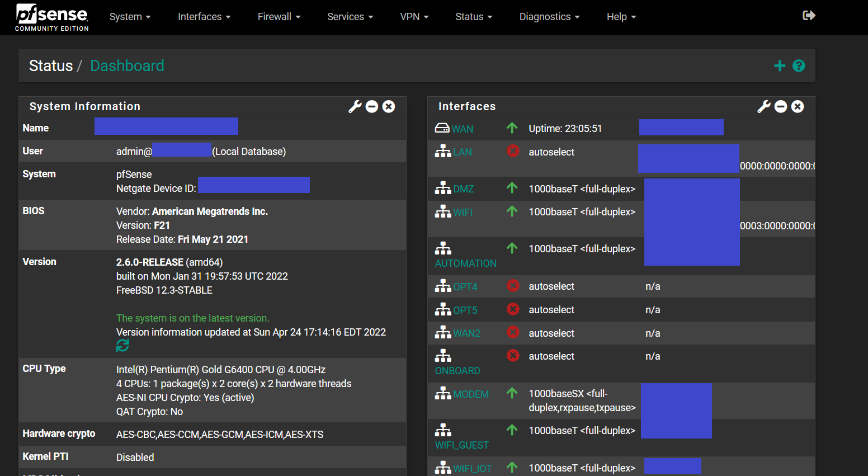Click the Dashboard breadcrumb link
This screenshot has width=868, height=476.
(127, 66)
